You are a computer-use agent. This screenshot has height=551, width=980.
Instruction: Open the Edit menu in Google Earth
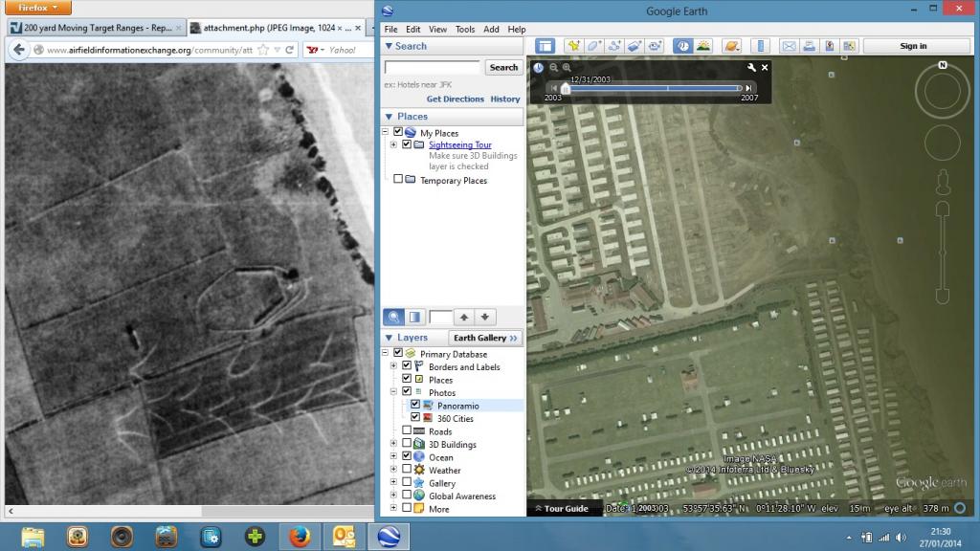click(413, 30)
